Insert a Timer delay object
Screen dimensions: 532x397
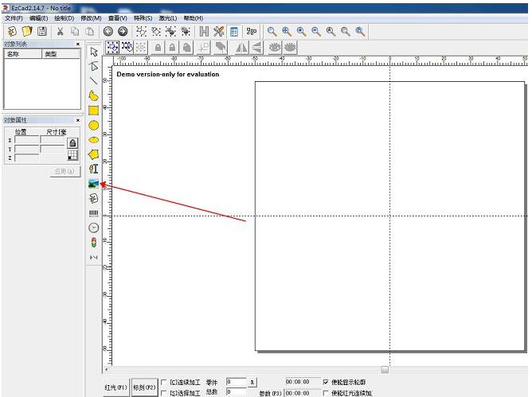coord(94,228)
